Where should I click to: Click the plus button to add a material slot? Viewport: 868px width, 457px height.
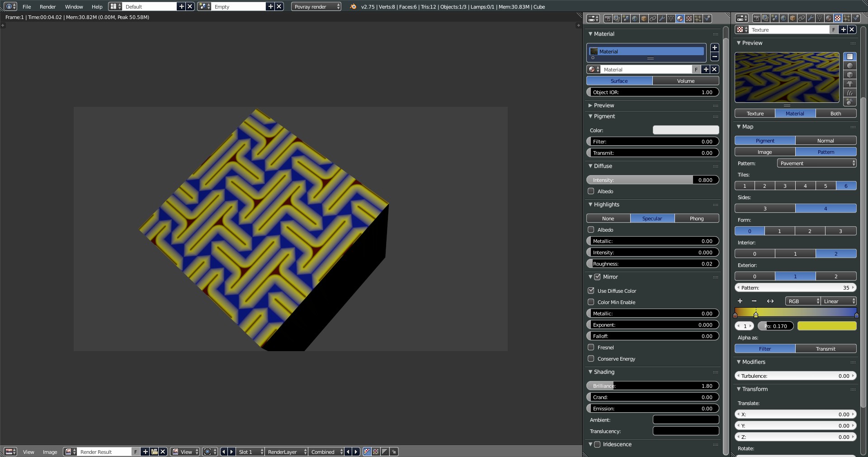[x=714, y=48]
